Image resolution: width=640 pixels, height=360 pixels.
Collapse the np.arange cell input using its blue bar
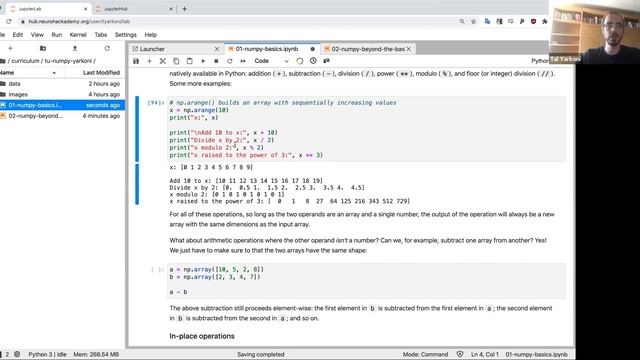(137, 129)
